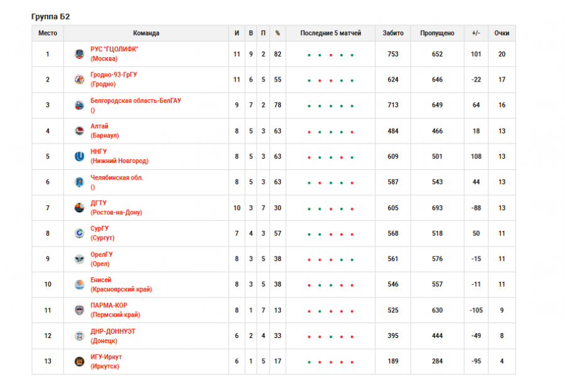
Task: Click the Алтай team logo icon
Action: [x=79, y=131]
